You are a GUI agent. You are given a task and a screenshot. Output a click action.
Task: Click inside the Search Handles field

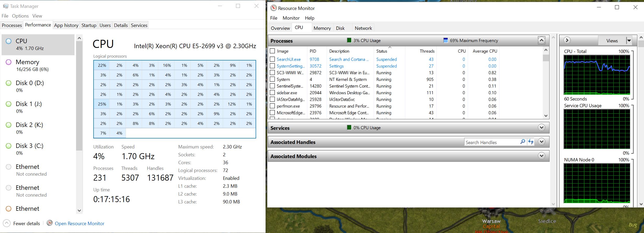[x=492, y=142]
